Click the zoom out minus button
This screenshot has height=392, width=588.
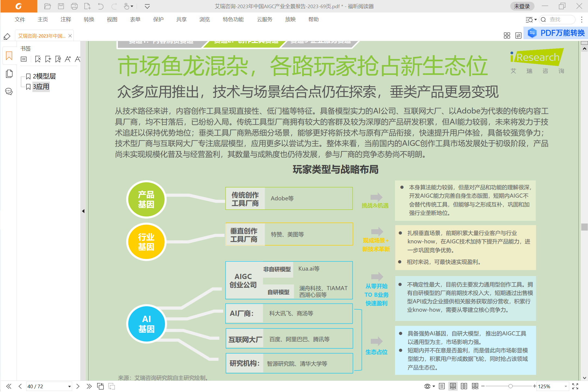pyautogui.click(x=483, y=386)
